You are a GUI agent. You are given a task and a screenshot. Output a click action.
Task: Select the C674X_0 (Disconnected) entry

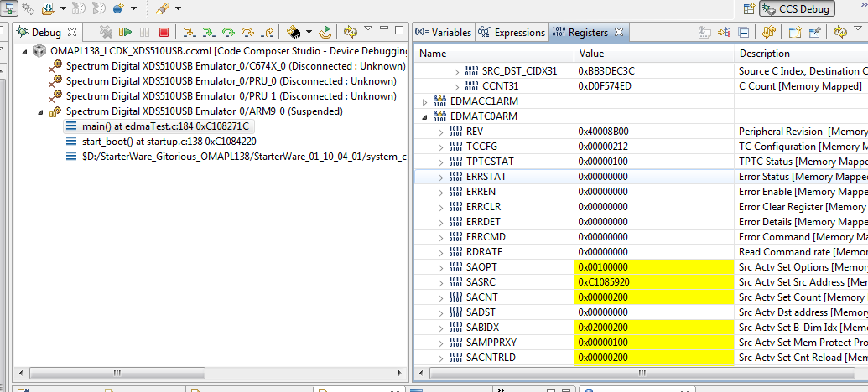click(229, 66)
